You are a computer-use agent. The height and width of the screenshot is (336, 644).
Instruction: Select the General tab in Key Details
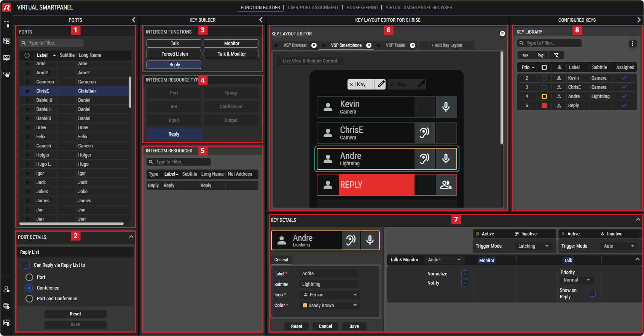(x=281, y=260)
